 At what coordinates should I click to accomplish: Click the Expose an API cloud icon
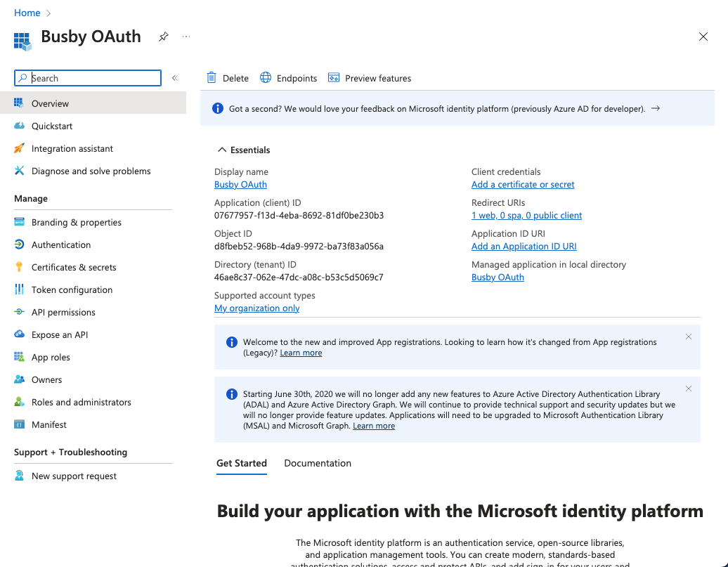[19, 334]
